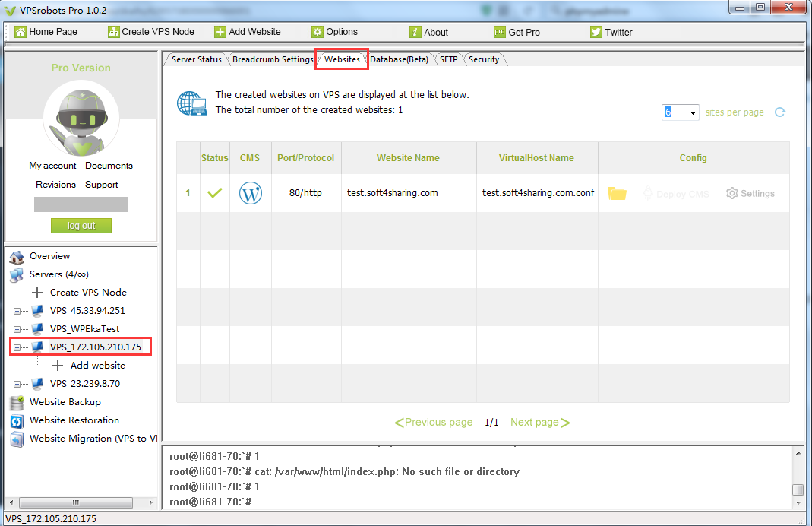Open Get Pro from the toolbar

(517, 32)
